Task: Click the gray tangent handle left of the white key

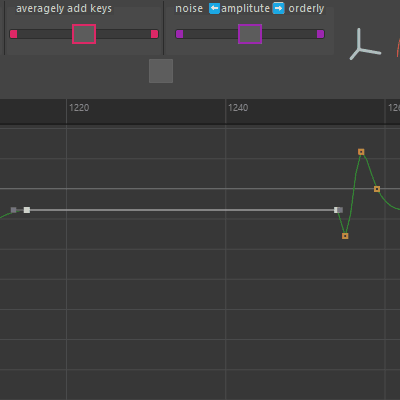Action: tap(14, 210)
